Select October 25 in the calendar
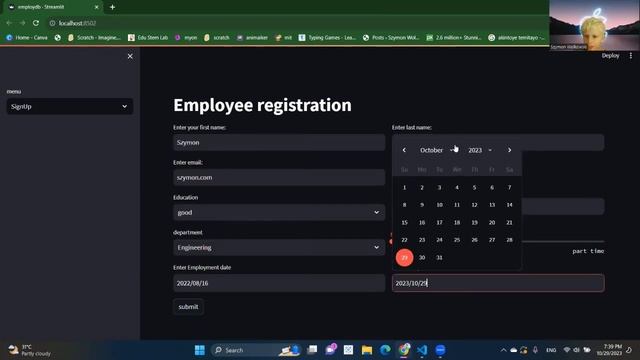This screenshot has height=360, width=640. [x=457, y=240]
